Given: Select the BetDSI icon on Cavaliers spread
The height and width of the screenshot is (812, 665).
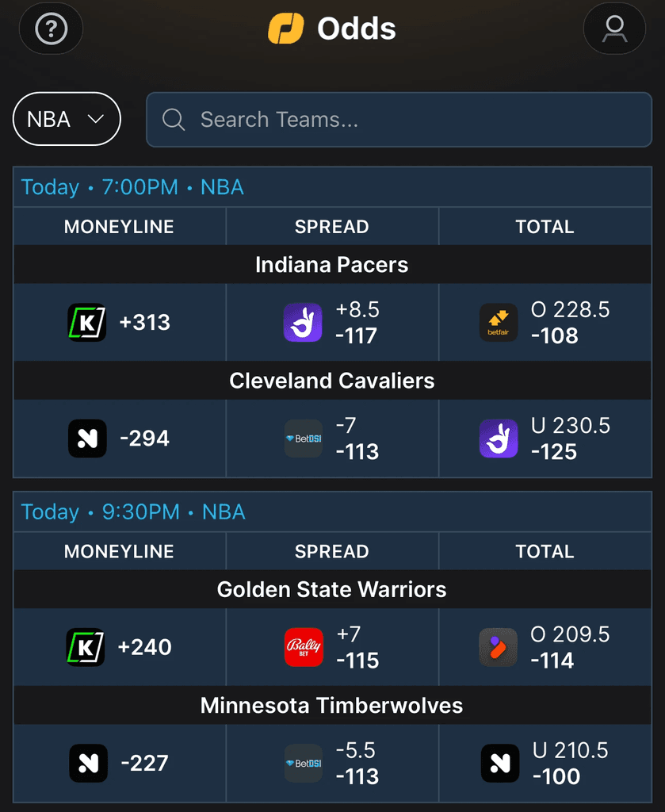Looking at the screenshot, I should point(304,439).
